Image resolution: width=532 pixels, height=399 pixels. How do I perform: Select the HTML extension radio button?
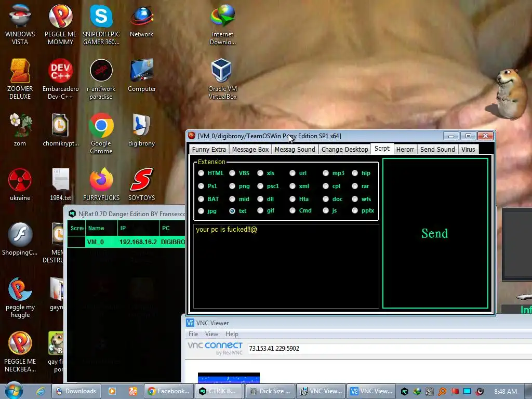click(x=201, y=173)
